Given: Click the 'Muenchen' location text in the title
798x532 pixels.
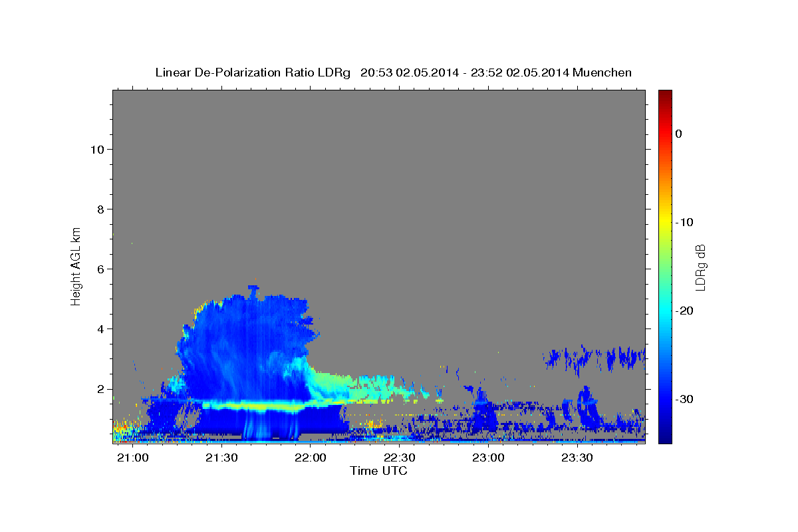Looking at the screenshot, I should [603, 72].
